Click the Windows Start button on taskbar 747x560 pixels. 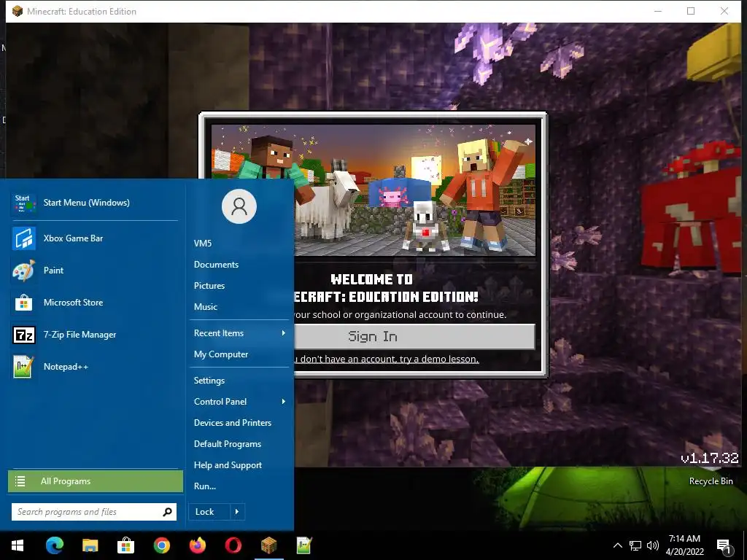click(x=18, y=545)
